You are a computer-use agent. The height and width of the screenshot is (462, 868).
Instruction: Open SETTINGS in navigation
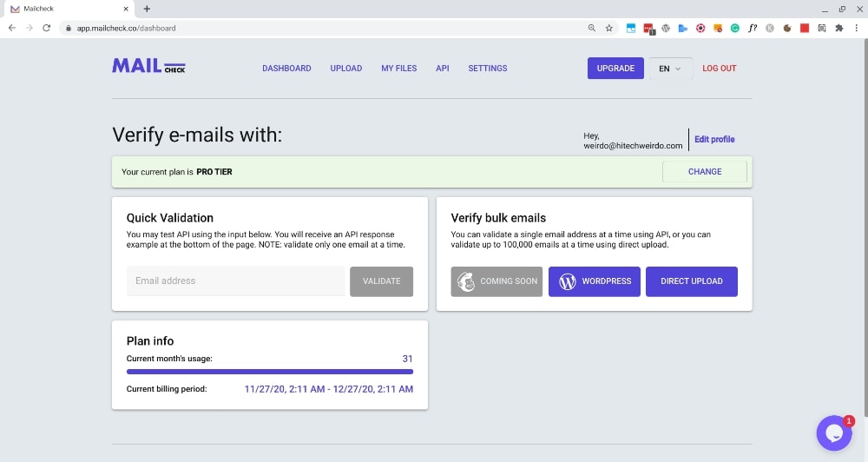488,68
